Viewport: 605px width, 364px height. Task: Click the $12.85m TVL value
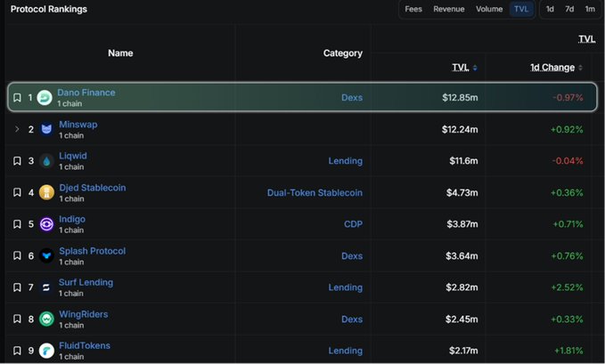(460, 98)
